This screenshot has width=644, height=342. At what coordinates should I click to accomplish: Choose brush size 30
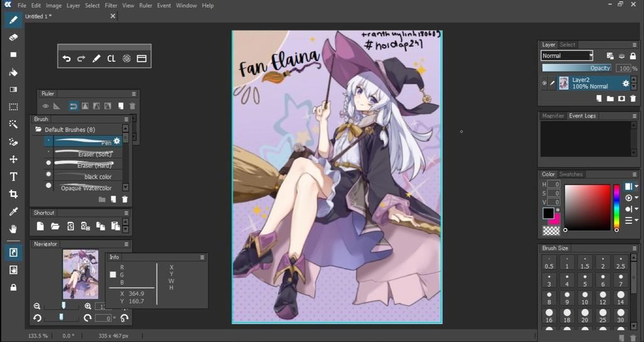[621, 317]
